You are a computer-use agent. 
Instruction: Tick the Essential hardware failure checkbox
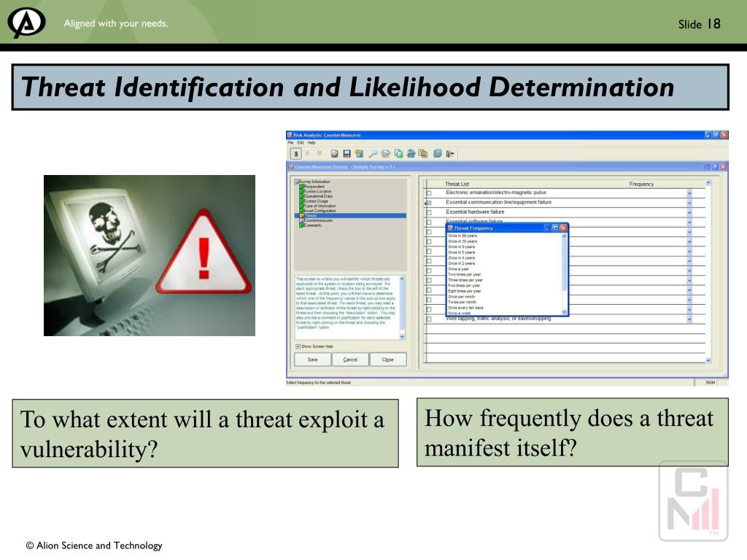[x=429, y=212]
